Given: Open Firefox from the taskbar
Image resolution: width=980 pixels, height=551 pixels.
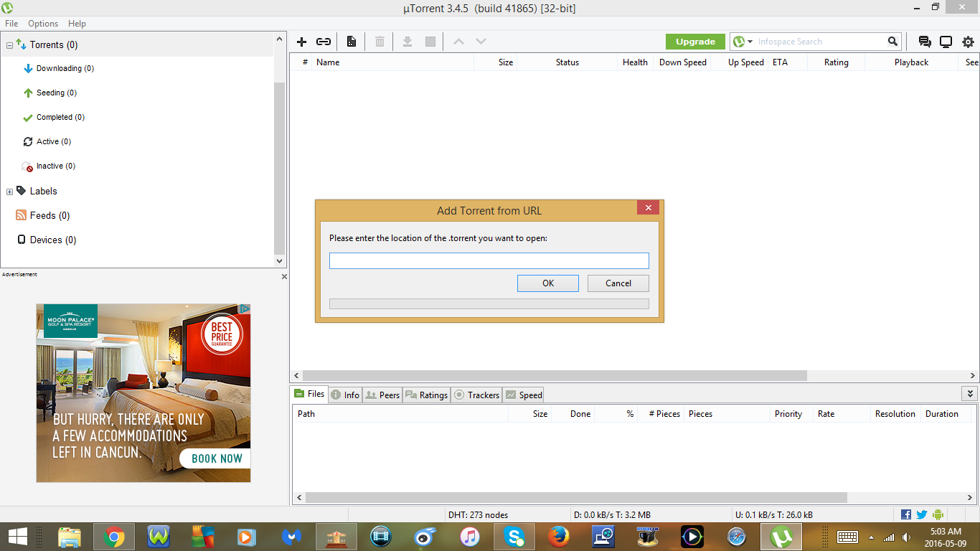Looking at the screenshot, I should pyautogui.click(x=558, y=537).
